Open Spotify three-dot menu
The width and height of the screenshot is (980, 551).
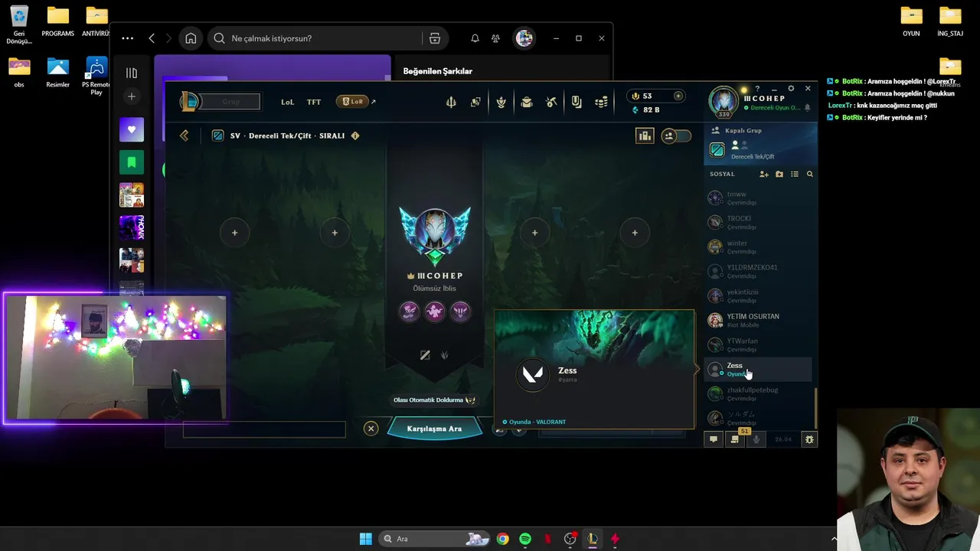(127, 38)
